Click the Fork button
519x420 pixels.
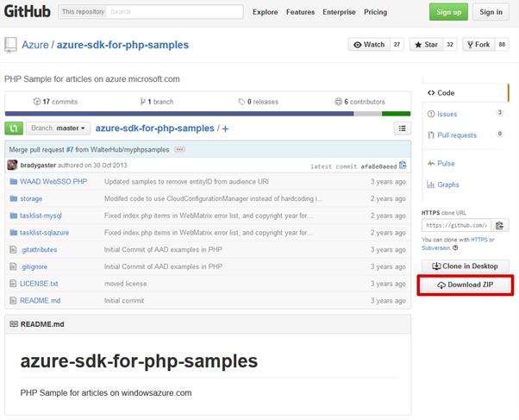tap(478, 44)
